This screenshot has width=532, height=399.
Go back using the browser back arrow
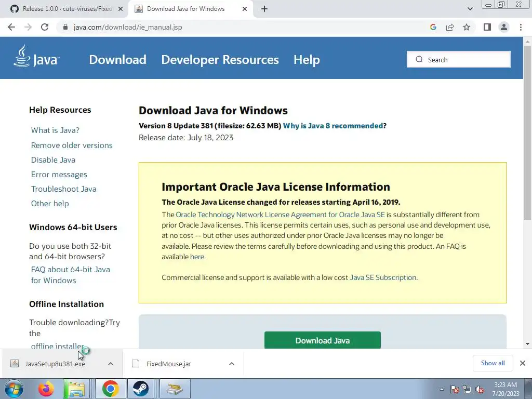(11, 27)
